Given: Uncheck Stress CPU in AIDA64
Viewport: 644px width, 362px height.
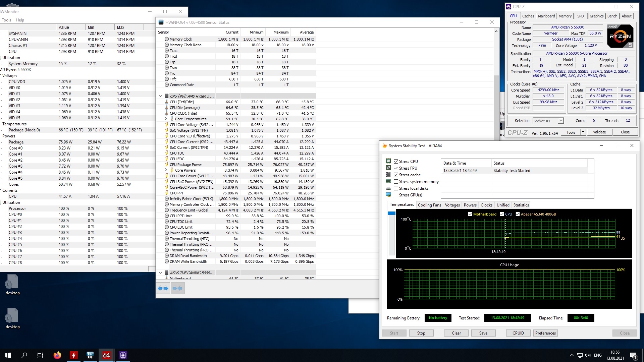Looking at the screenshot, I should point(396,162).
